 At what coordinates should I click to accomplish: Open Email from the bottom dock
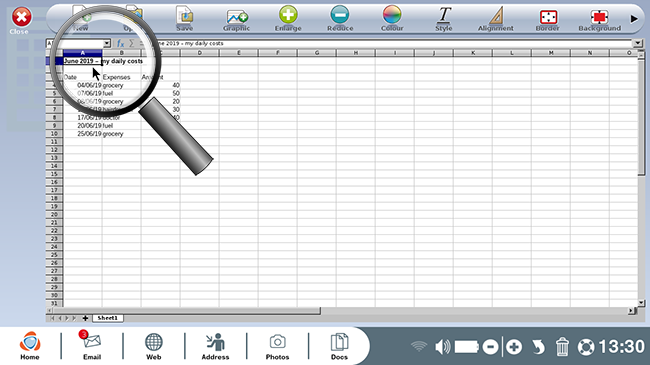92,345
